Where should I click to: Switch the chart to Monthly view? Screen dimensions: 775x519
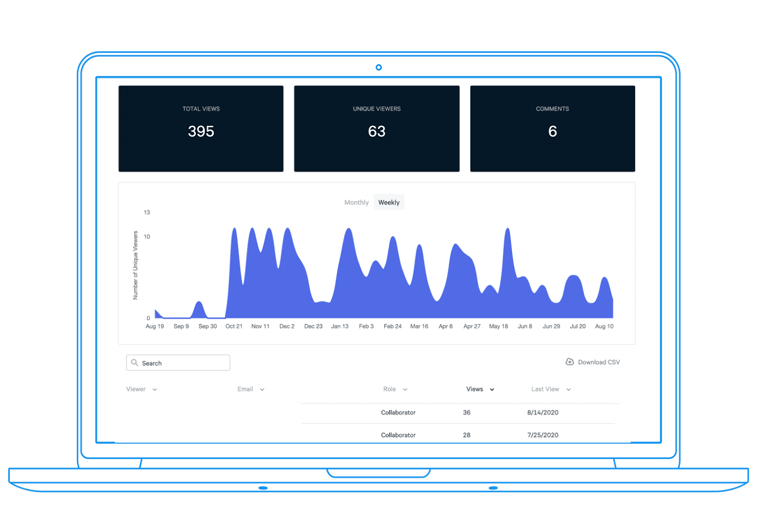(x=356, y=203)
